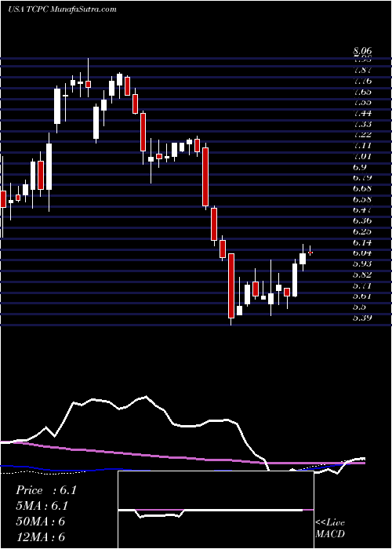
Task: Click the 6.9 price axis label
Action: click(x=360, y=166)
